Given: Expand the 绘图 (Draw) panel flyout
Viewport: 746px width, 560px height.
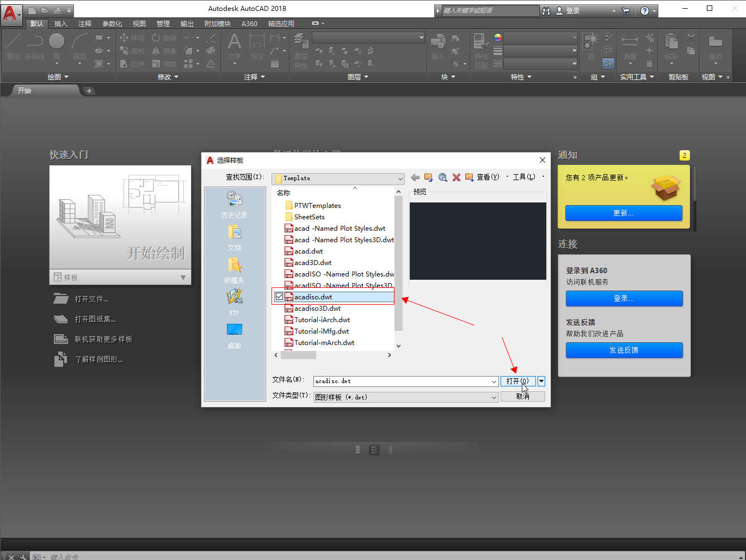Looking at the screenshot, I should [x=58, y=77].
